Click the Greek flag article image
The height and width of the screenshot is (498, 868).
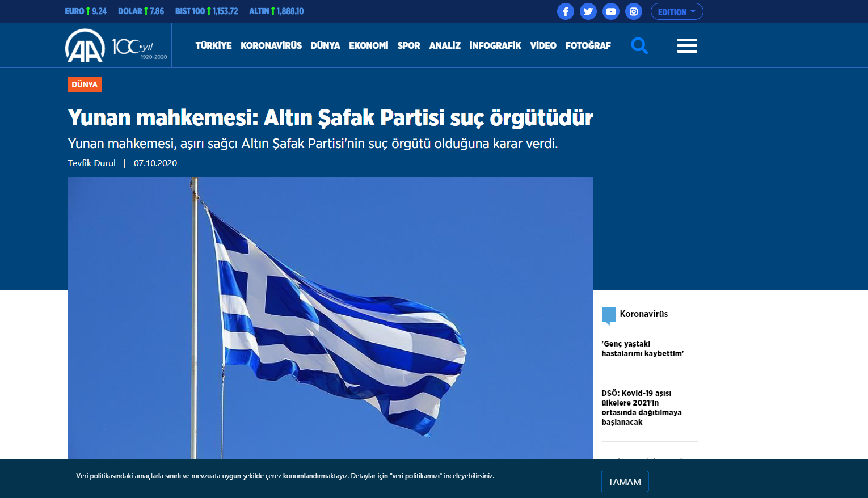[x=330, y=318]
